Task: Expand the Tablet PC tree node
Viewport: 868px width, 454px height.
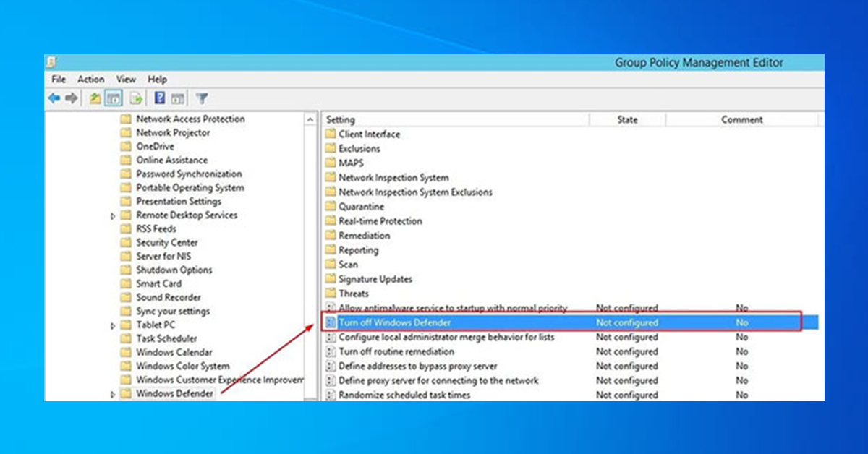Action: click(x=112, y=325)
